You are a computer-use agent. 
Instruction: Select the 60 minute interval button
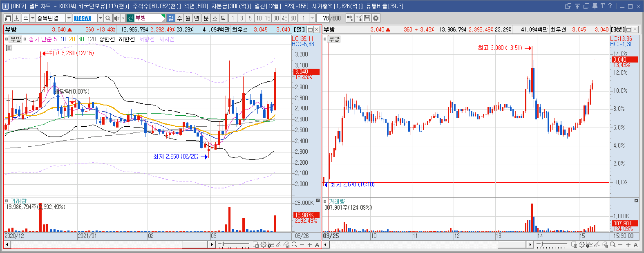[x=293, y=18]
